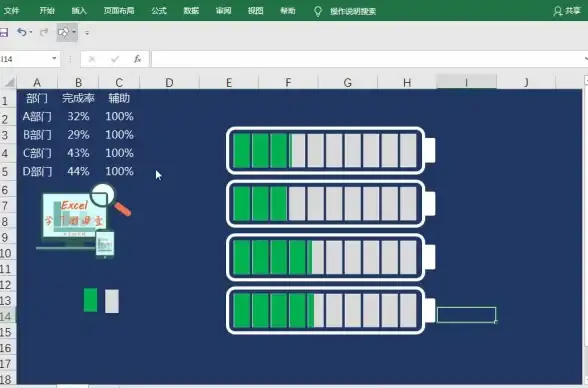Image resolution: width=588 pixels, height=388 pixels.
Task: Expand the Name Box dropdown arrow
Action: (54, 58)
